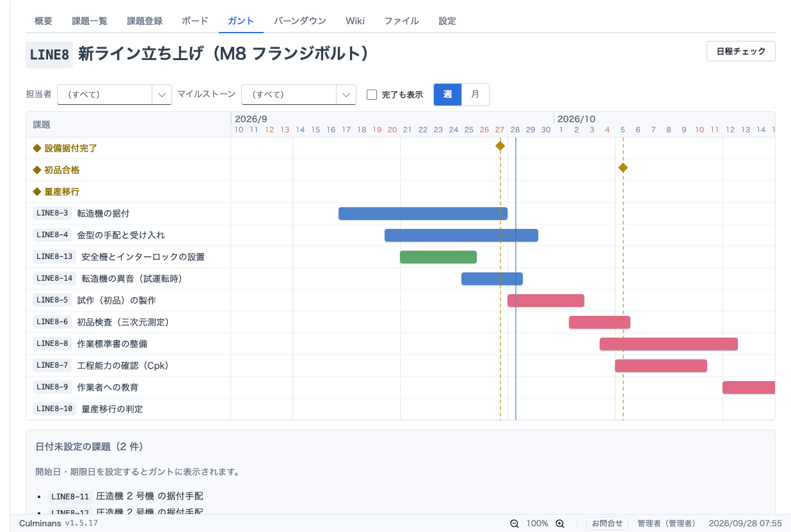Zoom in with the plus magnifier icon

pyautogui.click(x=559, y=523)
